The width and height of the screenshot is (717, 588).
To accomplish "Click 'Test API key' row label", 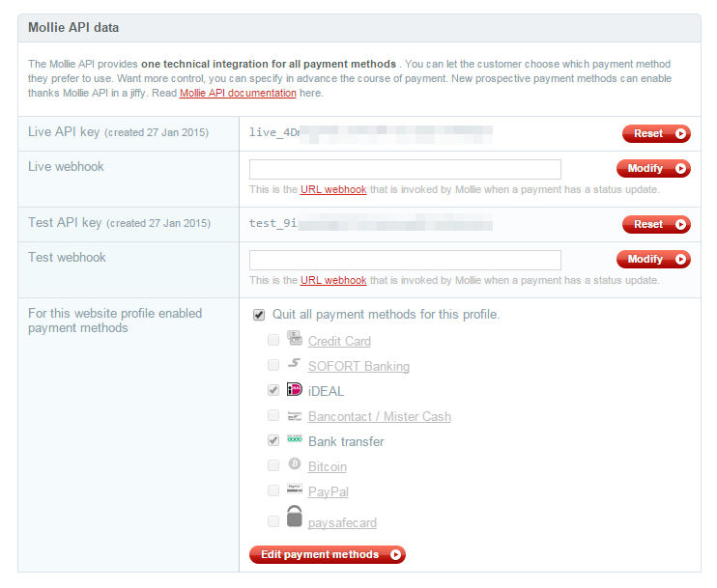I will click(120, 223).
